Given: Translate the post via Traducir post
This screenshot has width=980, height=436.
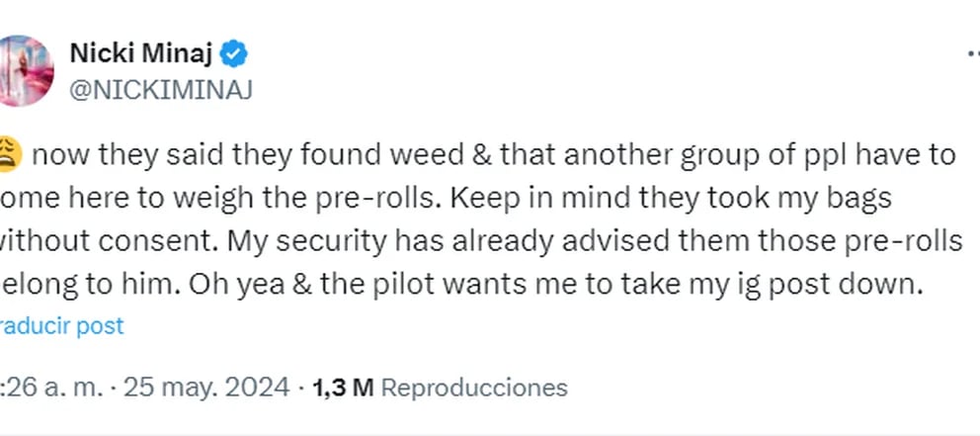Looking at the screenshot, I should (62, 326).
